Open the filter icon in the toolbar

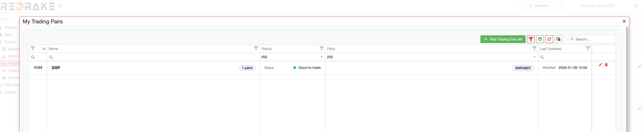click(531, 39)
